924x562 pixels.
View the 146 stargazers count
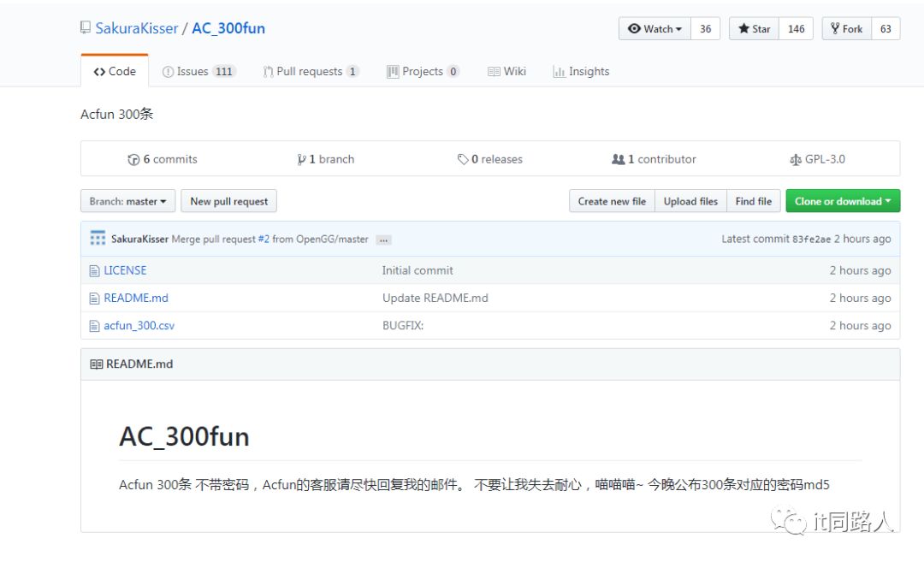(x=797, y=29)
